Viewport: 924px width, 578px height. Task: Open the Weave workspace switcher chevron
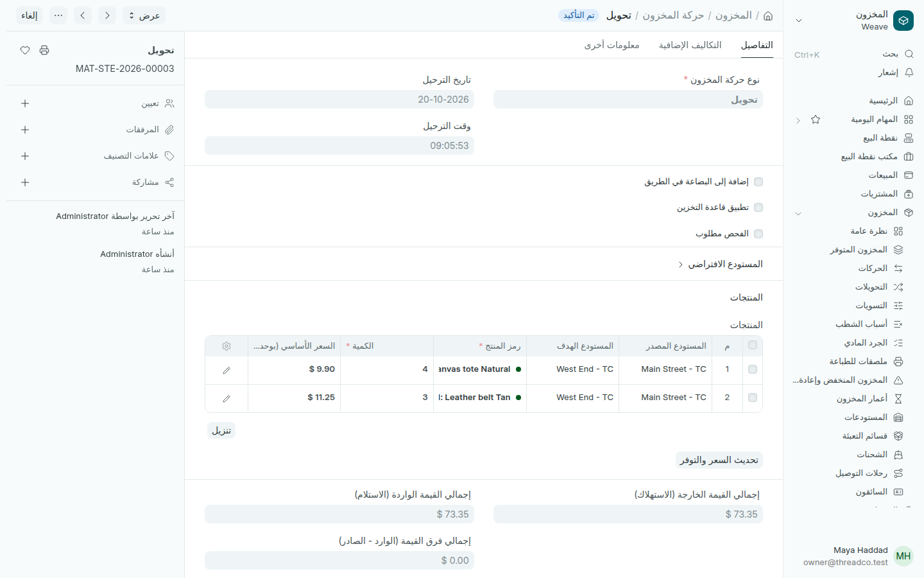(799, 21)
